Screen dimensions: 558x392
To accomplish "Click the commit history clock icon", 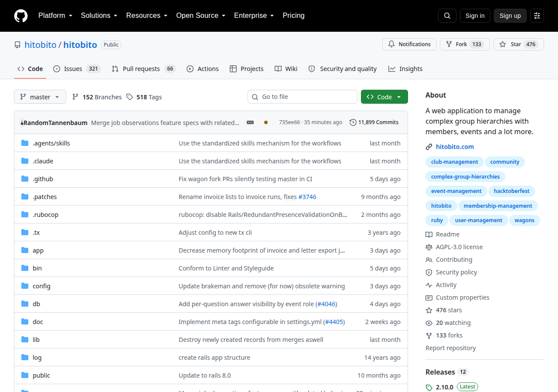I will click(353, 122).
